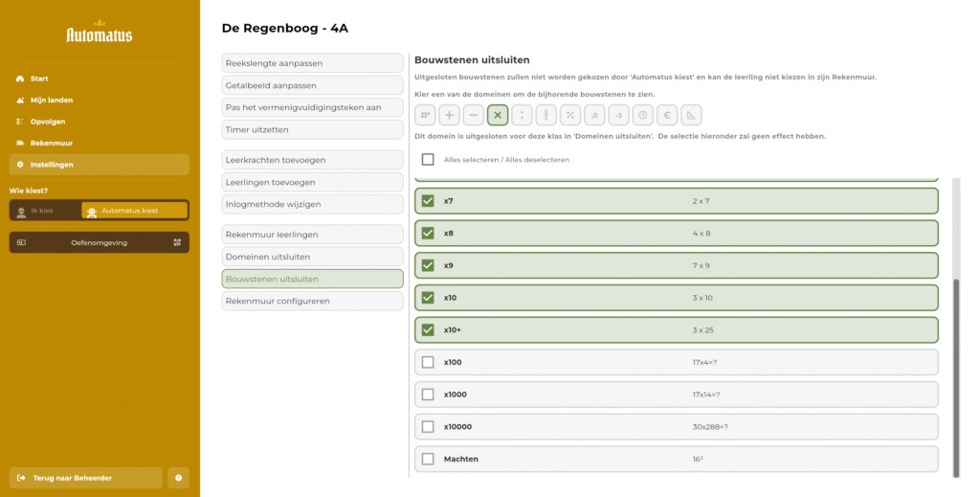Image resolution: width=980 pixels, height=497 pixels.
Task: Uncheck the x7 building block checkbox
Action: (x=428, y=201)
